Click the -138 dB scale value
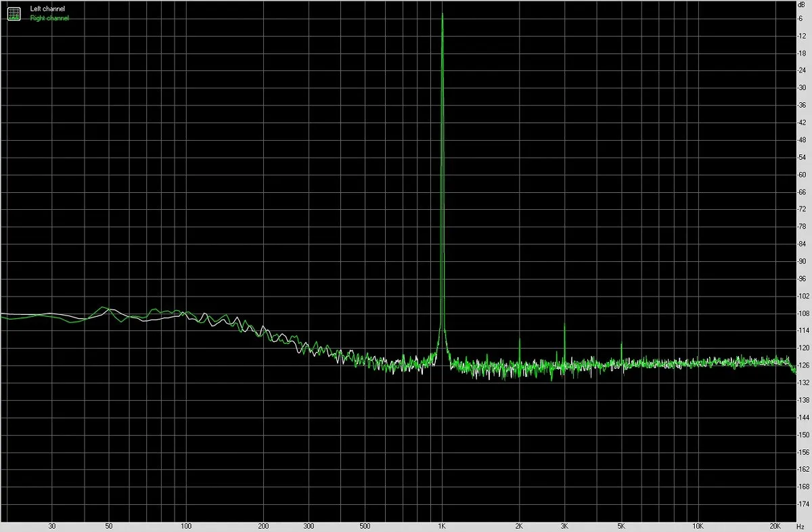Viewport: 812px width, 532px height. point(803,400)
